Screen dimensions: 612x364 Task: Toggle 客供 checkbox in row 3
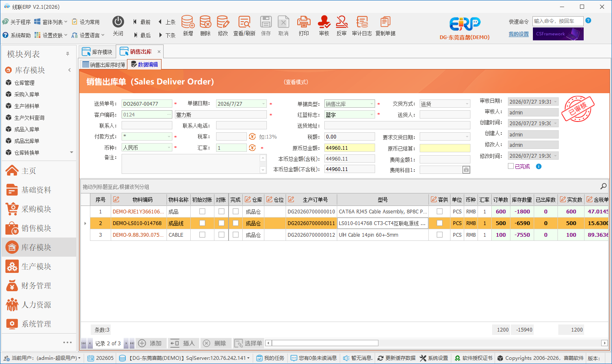[440, 235]
